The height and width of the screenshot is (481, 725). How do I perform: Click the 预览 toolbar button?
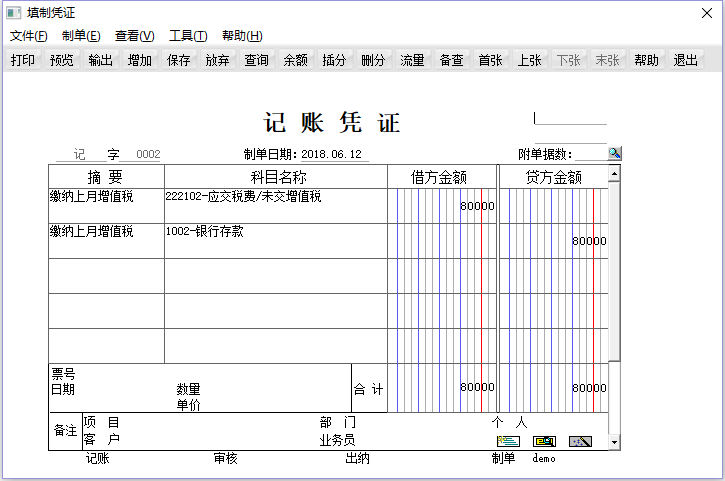[x=61, y=60]
